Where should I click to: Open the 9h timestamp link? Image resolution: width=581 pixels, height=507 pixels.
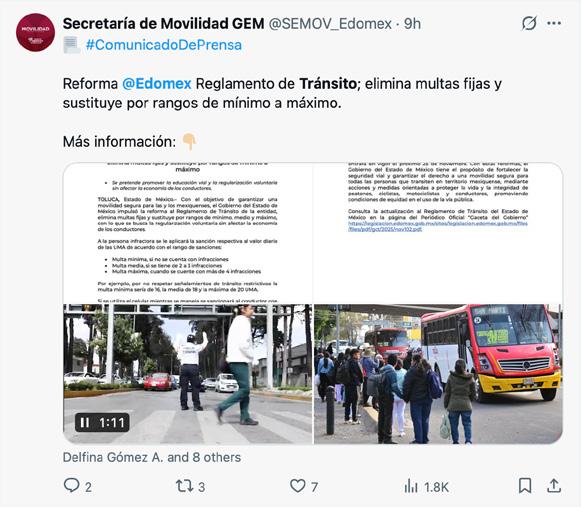pos(412,24)
